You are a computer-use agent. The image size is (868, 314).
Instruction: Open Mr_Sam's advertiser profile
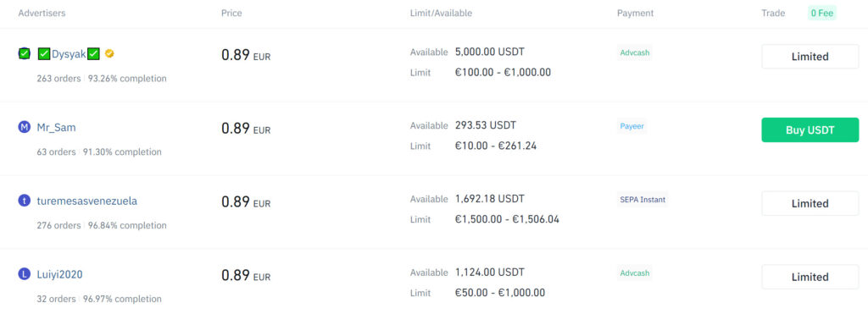point(56,128)
